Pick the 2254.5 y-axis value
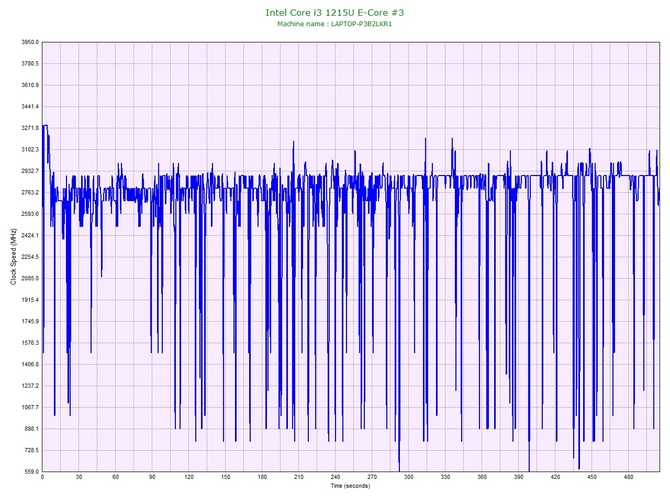This screenshot has height=503, width=670. [x=30, y=257]
